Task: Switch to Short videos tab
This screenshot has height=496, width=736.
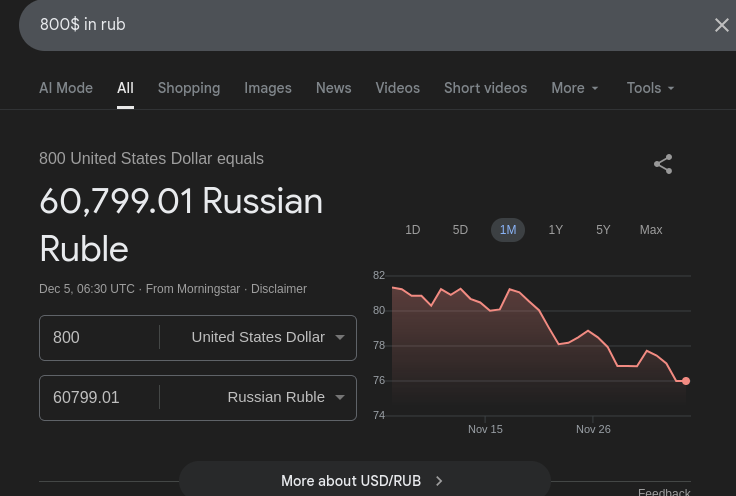Action: pos(485,88)
